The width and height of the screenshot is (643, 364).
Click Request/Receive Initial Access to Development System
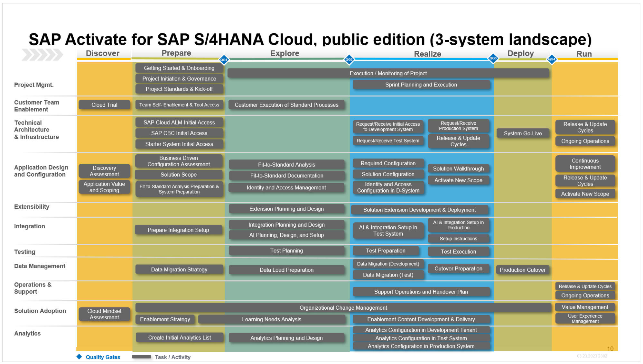(388, 127)
